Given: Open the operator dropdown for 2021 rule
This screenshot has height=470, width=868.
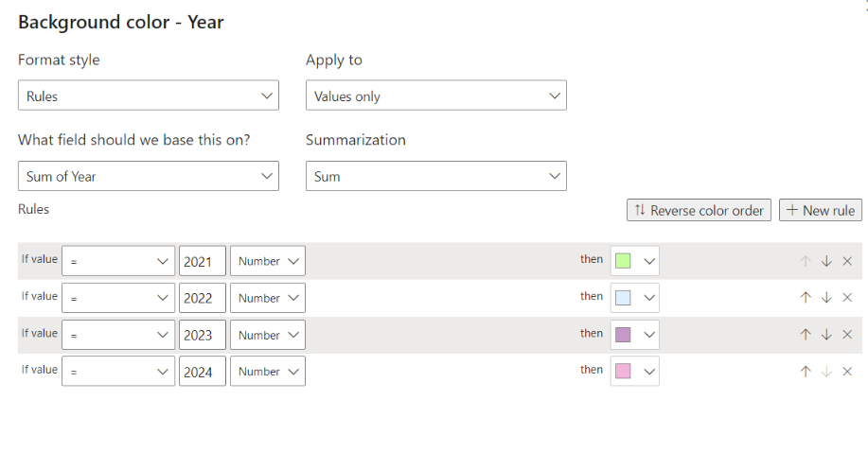Looking at the screenshot, I should pos(118,261).
